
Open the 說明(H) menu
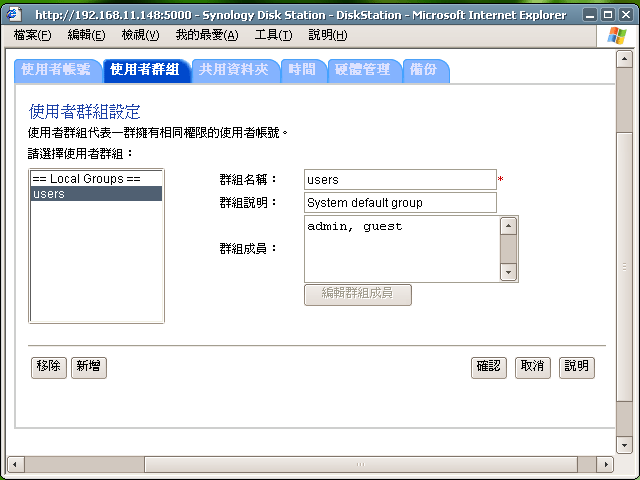pyautogui.click(x=328, y=35)
